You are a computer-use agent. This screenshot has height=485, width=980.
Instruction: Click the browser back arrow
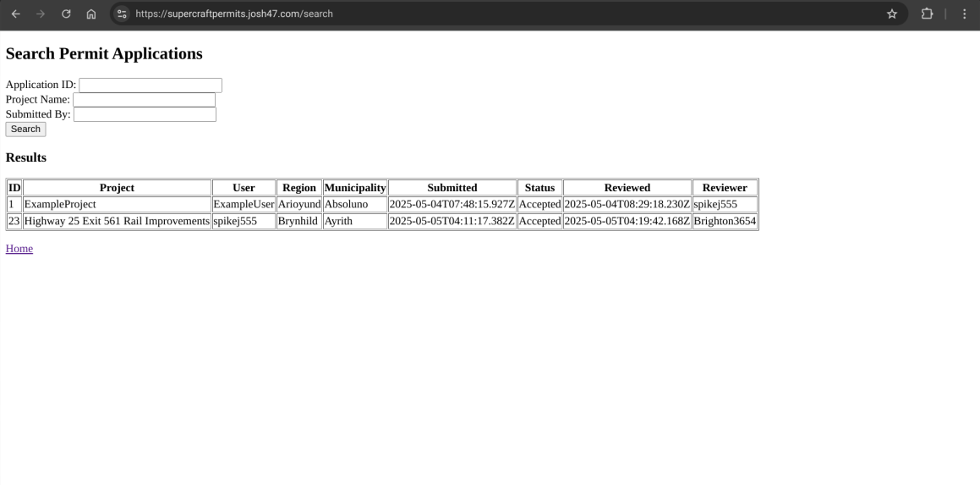click(15, 14)
